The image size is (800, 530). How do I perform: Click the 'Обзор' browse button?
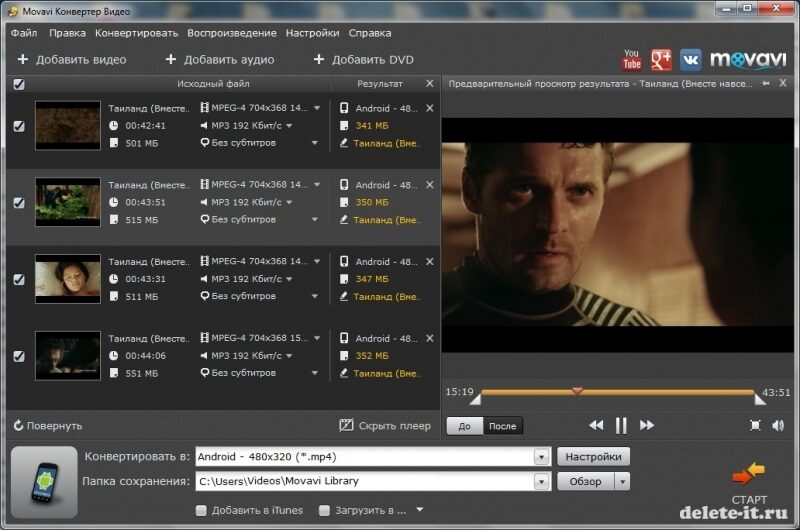[585, 482]
